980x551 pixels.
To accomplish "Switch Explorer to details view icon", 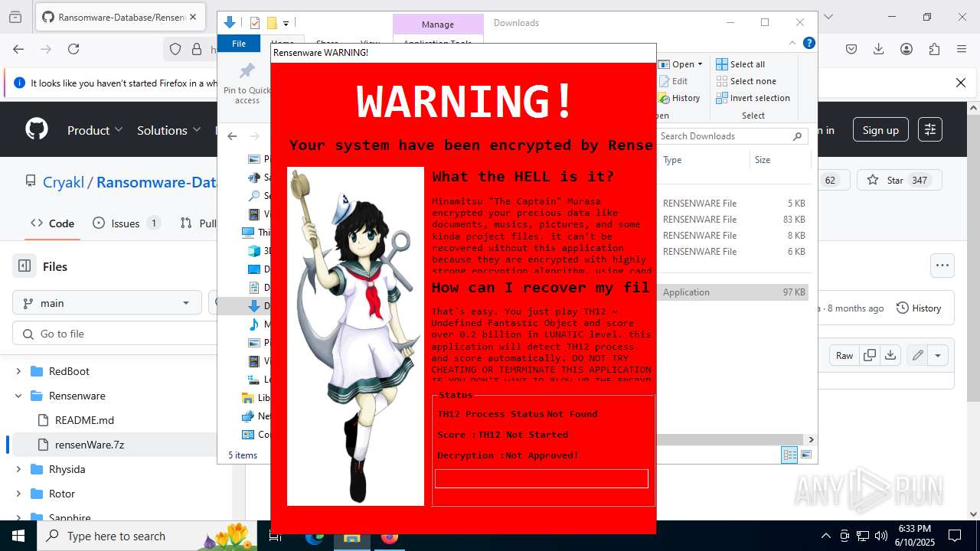I will click(x=789, y=455).
